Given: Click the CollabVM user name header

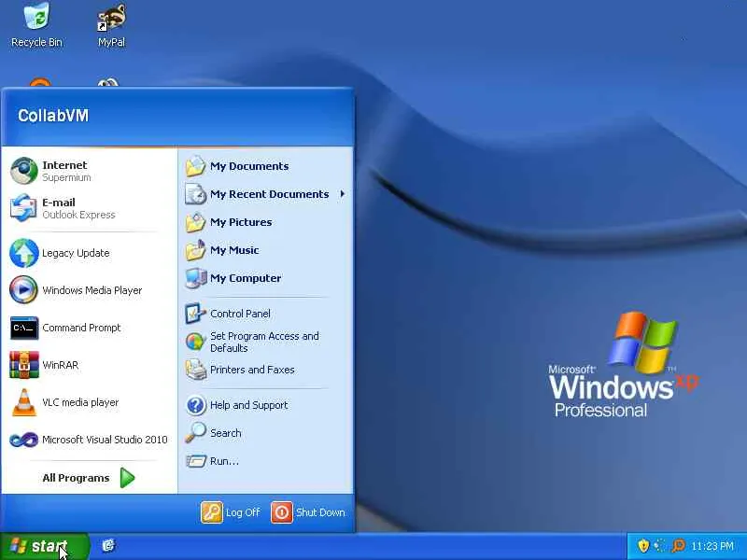Looking at the screenshot, I should pyautogui.click(x=53, y=115).
